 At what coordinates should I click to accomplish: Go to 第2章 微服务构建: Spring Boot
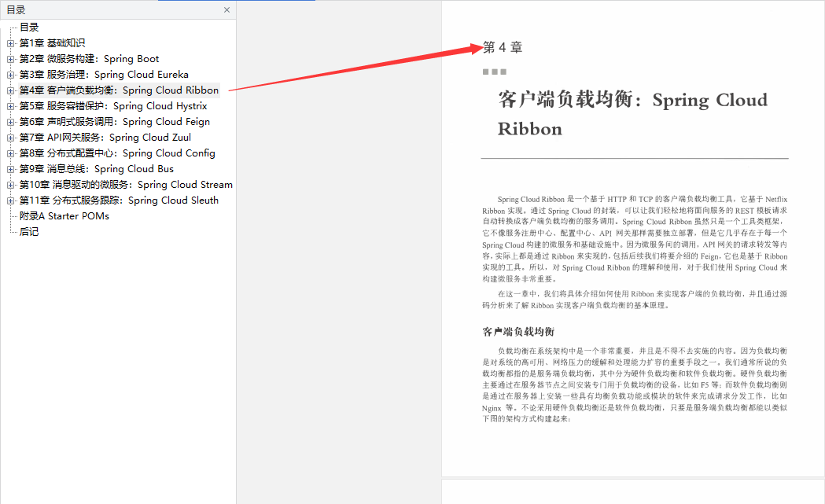[x=89, y=59]
